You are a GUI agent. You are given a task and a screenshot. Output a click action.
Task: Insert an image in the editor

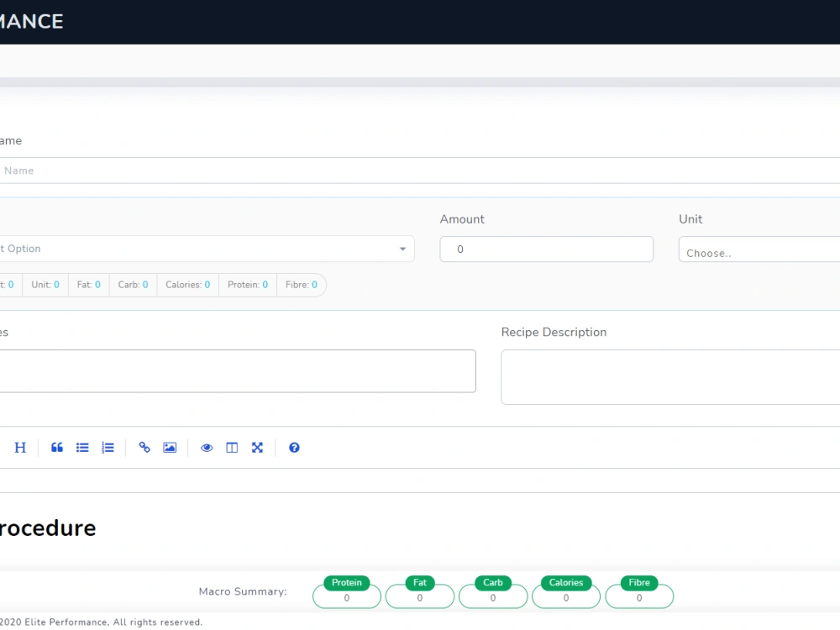click(170, 448)
